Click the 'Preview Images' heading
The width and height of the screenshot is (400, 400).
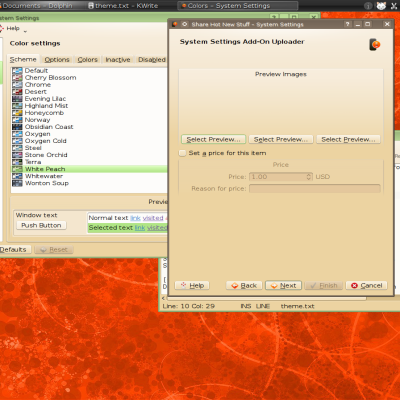(x=281, y=74)
